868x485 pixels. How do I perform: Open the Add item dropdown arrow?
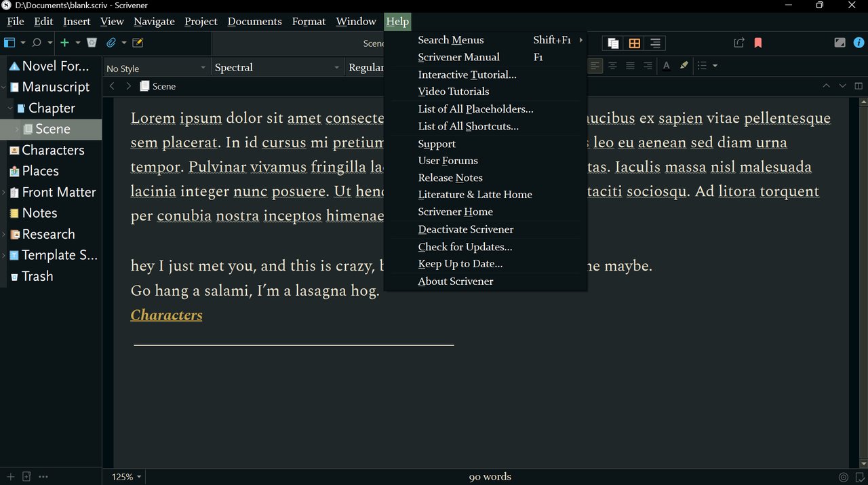pyautogui.click(x=77, y=43)
